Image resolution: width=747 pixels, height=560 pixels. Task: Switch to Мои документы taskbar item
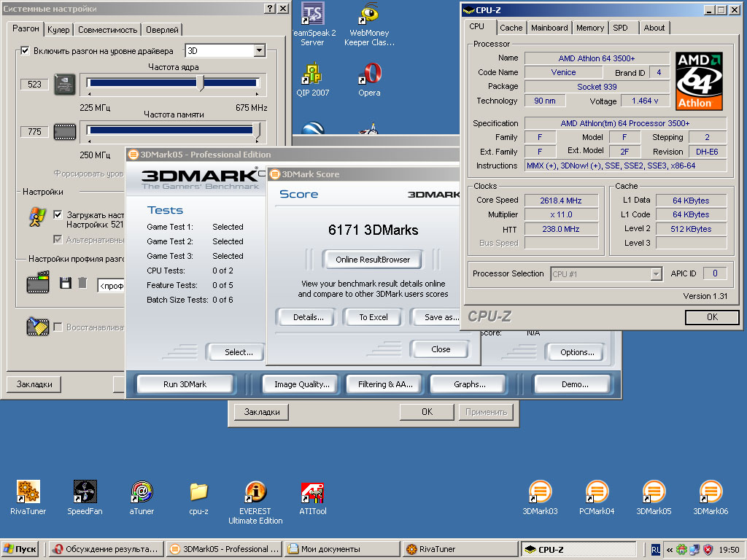tap(341, 550)
